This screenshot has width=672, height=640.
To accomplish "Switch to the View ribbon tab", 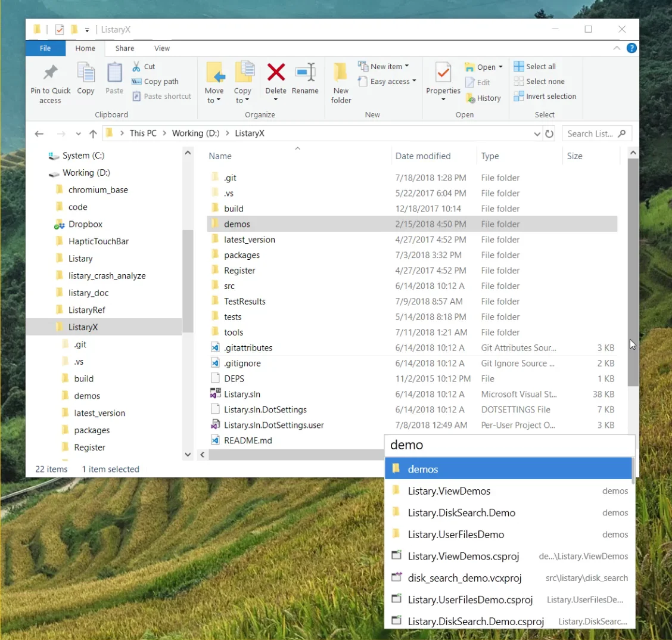I will point(162,48).
